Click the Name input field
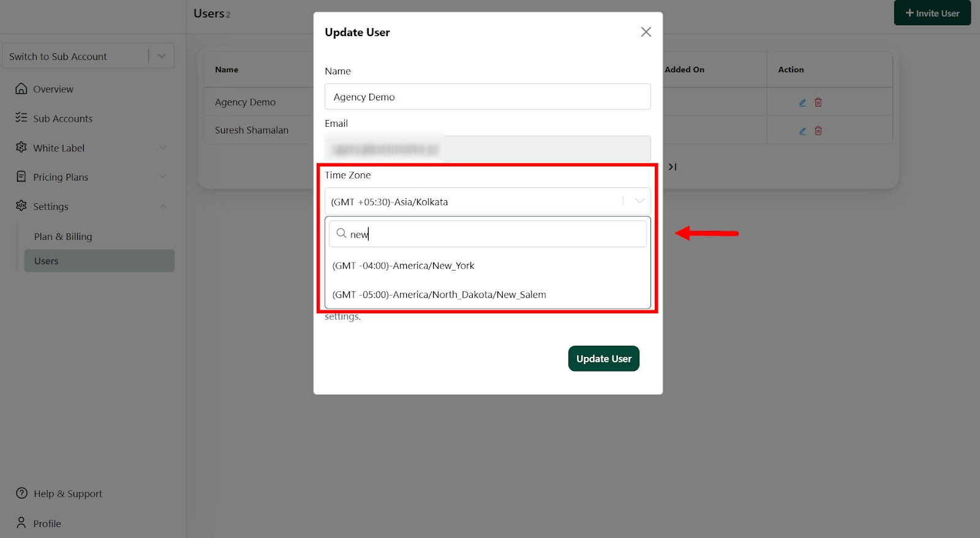This screenshot has height=538, width=980. (x=488, y=97)
